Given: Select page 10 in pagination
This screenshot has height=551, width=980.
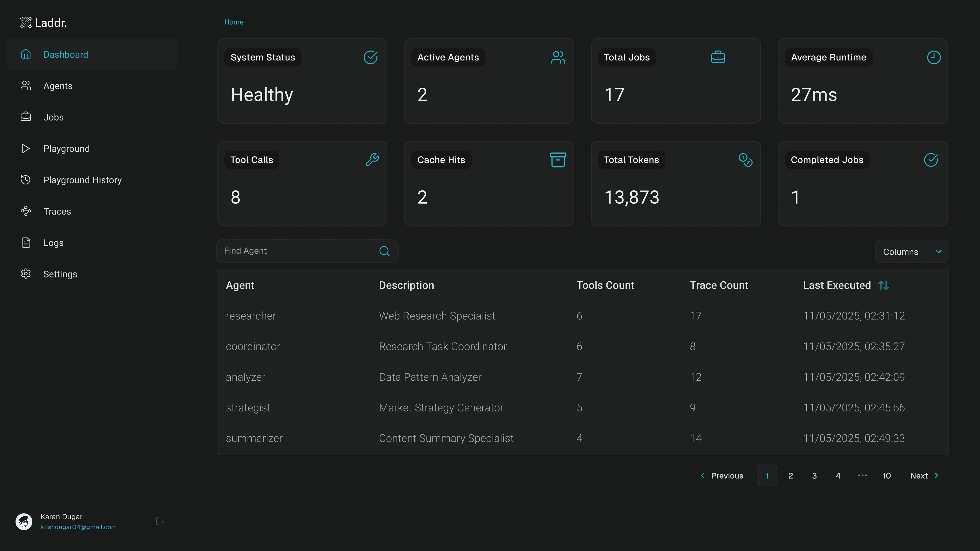Looking at the screenshot, I should coord(886,475).
